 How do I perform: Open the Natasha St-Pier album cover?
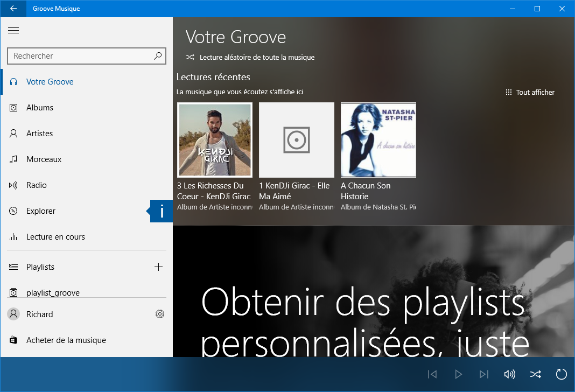(378, 139)
